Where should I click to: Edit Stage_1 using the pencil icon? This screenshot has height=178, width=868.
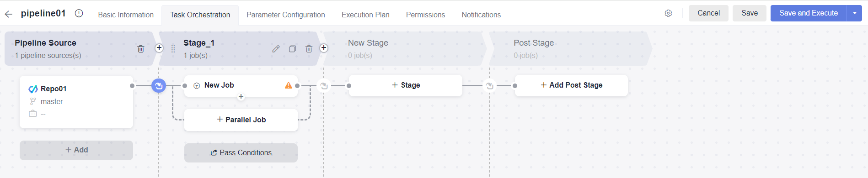pyautogui.click(x=276, y=48)
